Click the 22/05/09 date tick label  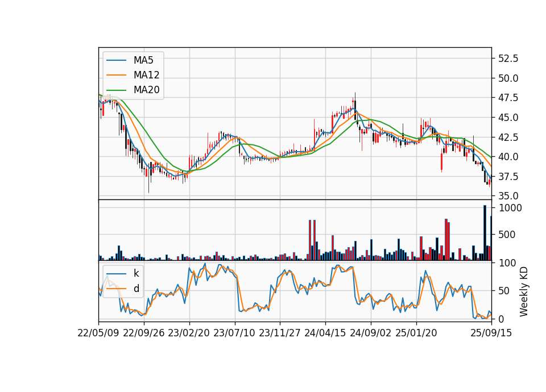(x=98, y=333)
